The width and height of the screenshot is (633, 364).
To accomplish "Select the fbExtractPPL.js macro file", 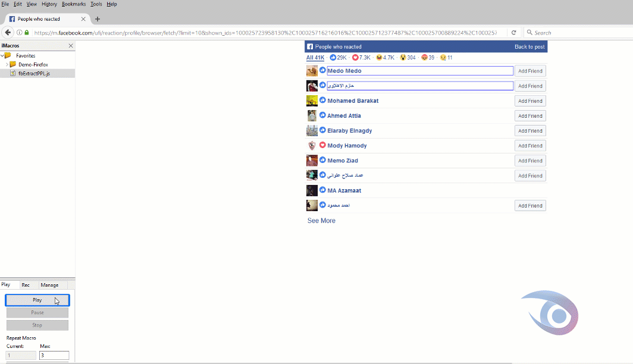I will [x=33, y=73].
